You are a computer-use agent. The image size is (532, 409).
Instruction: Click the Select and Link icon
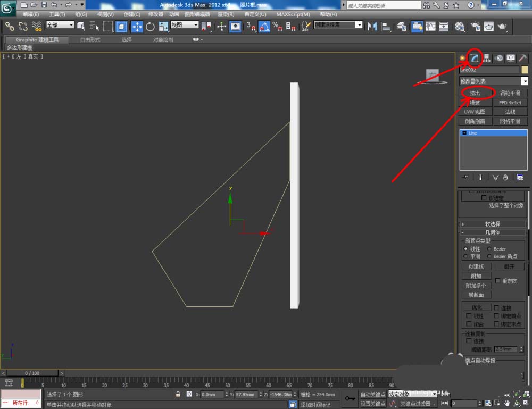pyautogui.click(x=10, y=27)
